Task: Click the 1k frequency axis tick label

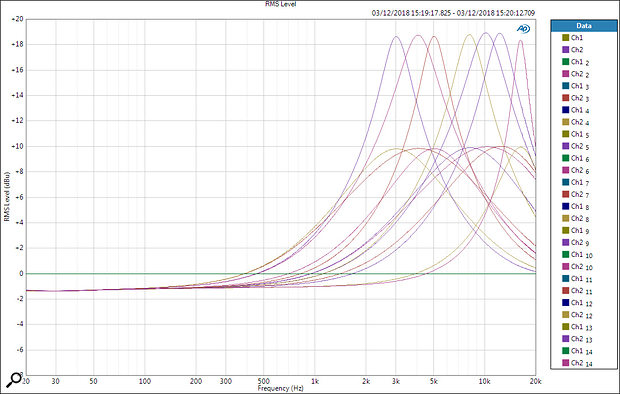Action: [x=315, y=382]
